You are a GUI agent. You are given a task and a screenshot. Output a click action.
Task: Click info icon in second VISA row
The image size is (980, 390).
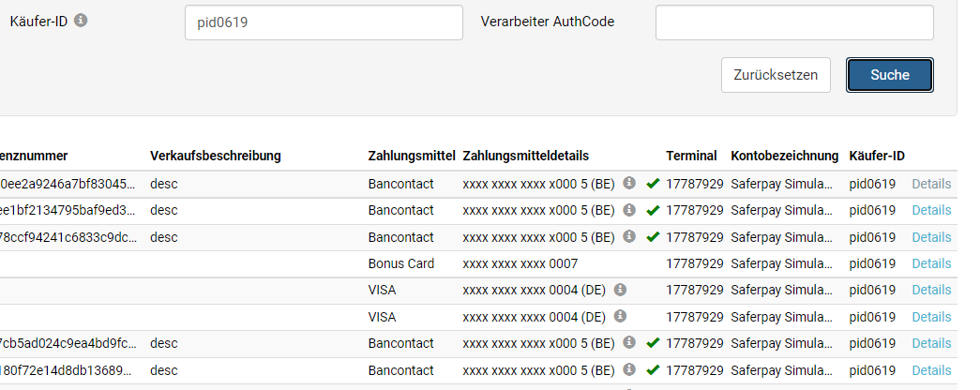pos(620,316)
